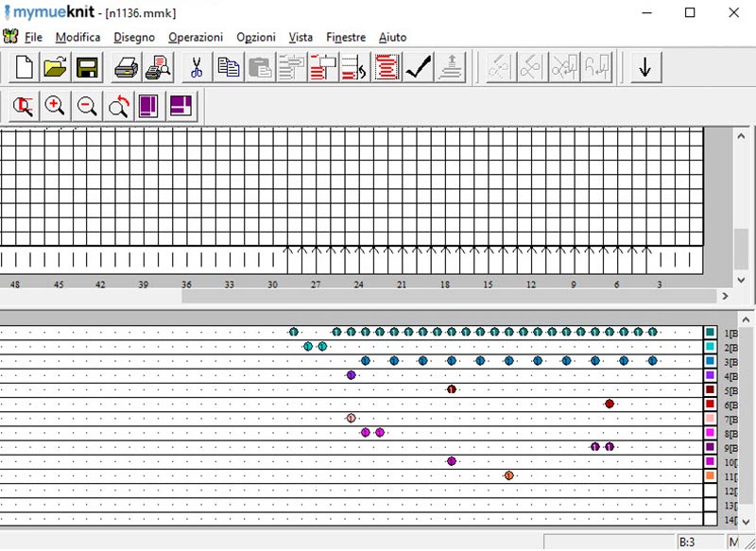Select the orange color swatch for row 11
The image size is (756, 551).
pyautogui.click(x=710, y=475)
